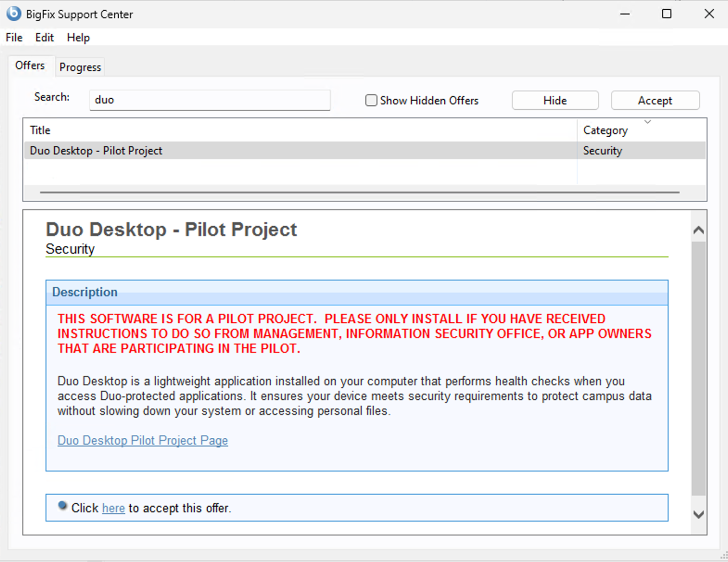Select the Duo Desktop - Pilot Project row
The height and width of the screenshot is (562, 728).
(x=364, y=151)
